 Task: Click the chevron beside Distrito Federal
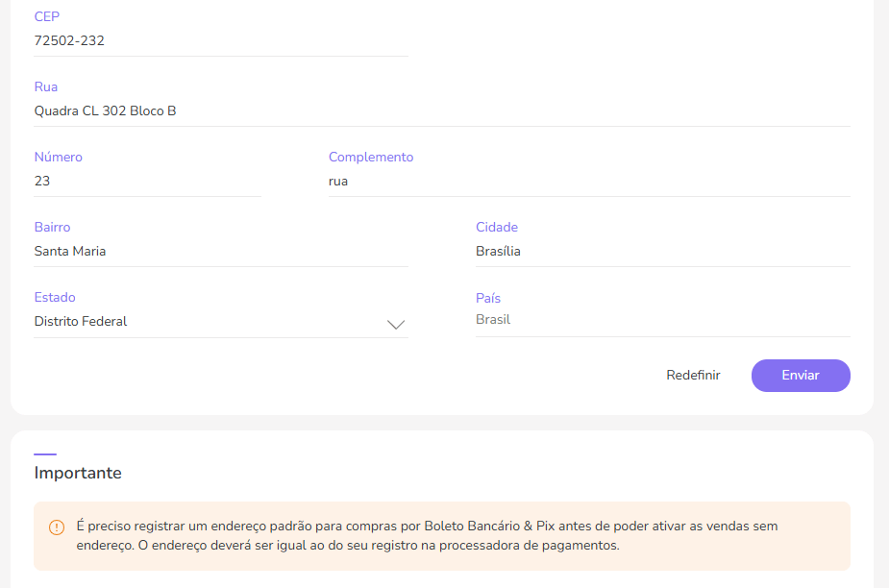[x=396, y=324]
